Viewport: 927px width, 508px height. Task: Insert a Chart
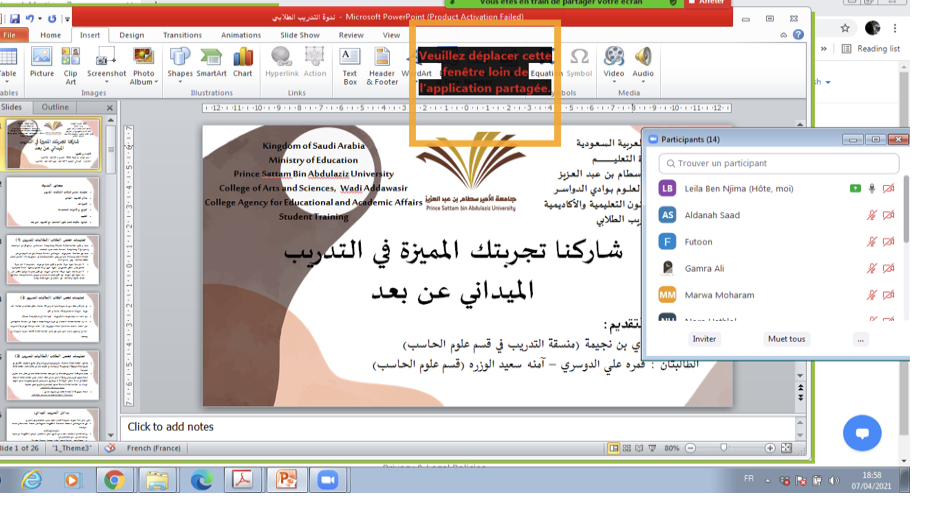(243, 61)
